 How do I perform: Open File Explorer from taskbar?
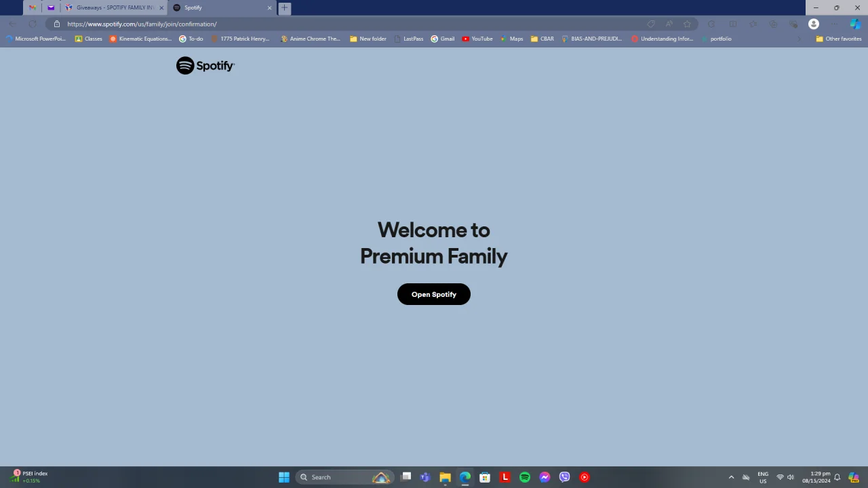pos(445,477)
